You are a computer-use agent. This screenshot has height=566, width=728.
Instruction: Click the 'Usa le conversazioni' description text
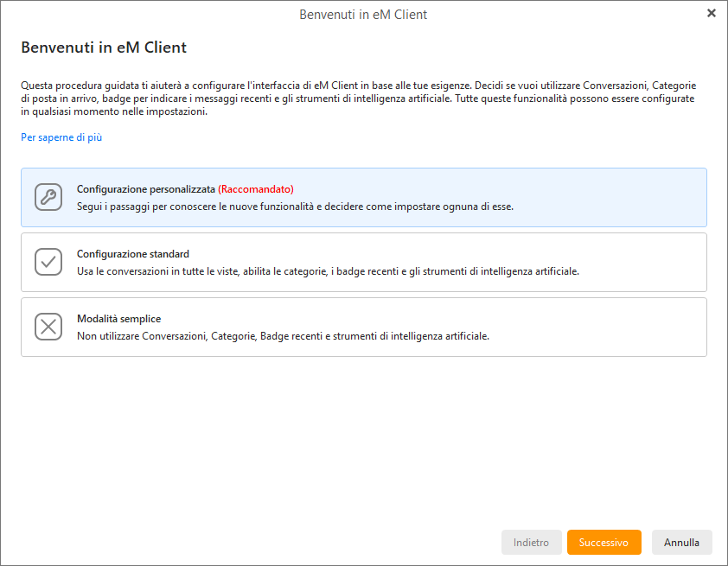click(x=328, y=271)
